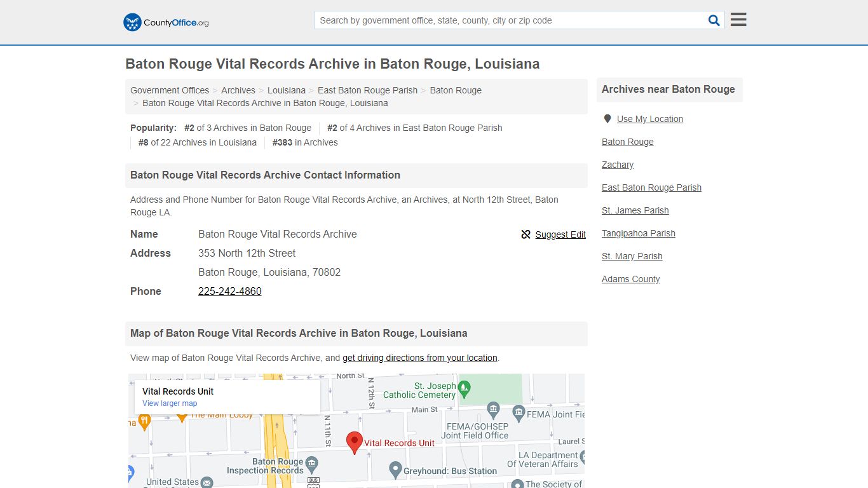Image resolution: width=868 pixels, height=488 pixels.
Task: Click The Society map pin icon
Action: click(x=517, y=485)
